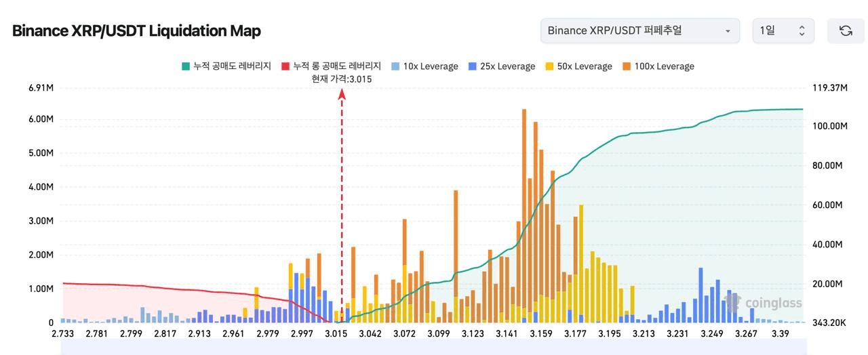This screenshot has width=868, height=355.
Task: Click the 1.00M left axis label
Action: [41, 289]
